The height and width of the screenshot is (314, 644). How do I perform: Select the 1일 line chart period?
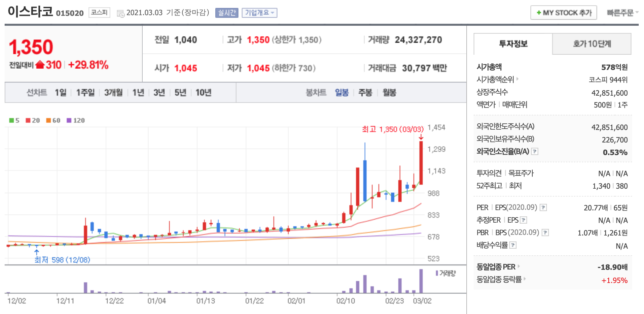tap(61, 93)
